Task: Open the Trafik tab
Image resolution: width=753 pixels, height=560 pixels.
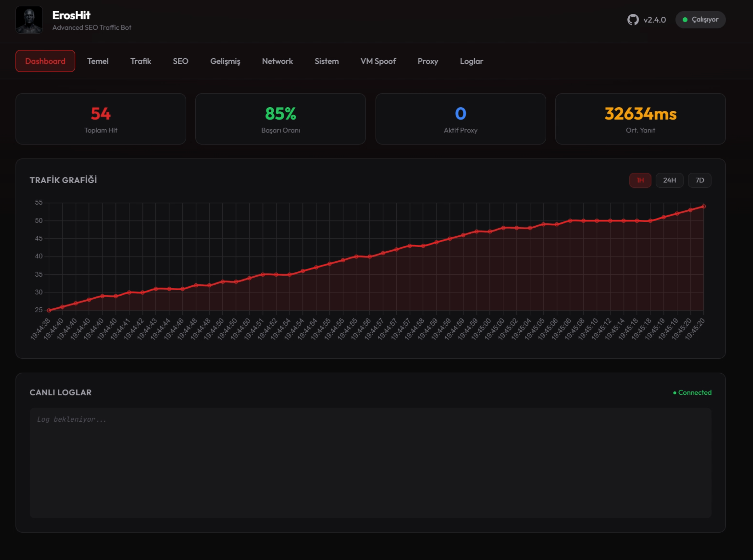Action: click(x=141, y=61)
